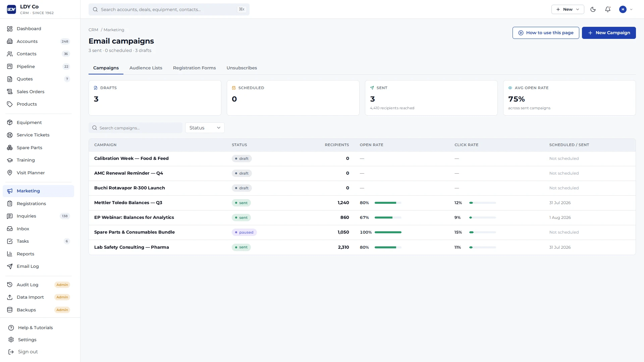Open the Settings gear icon
Image resolution: width=644 pixels, height=362 pixels.
click(11, 340)
